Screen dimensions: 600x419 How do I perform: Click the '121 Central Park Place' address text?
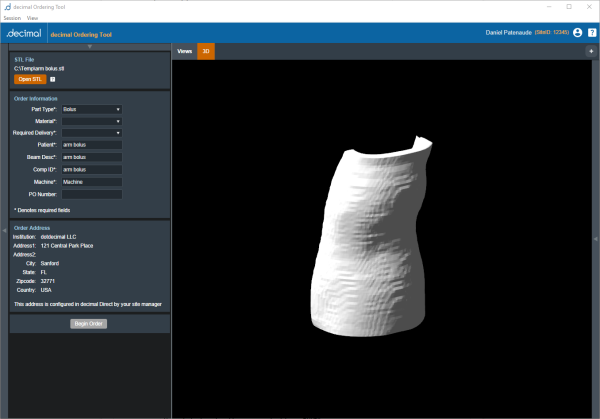[x=67, y=246]
